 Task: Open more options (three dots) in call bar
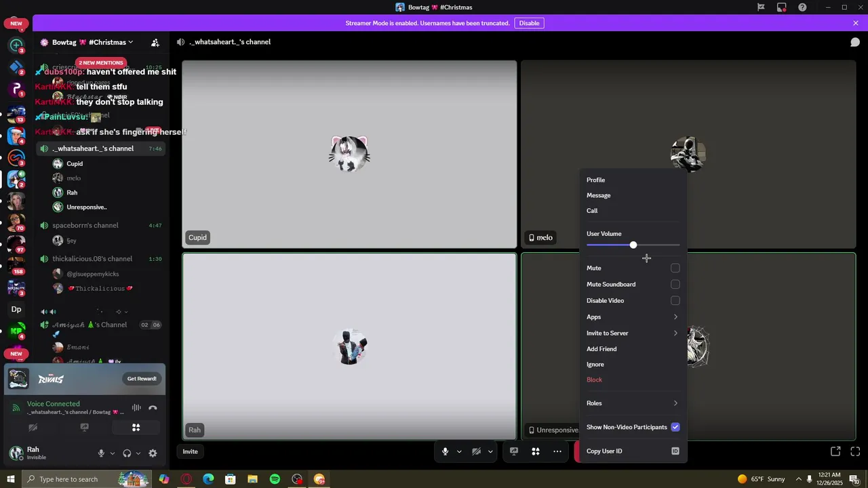557,451
